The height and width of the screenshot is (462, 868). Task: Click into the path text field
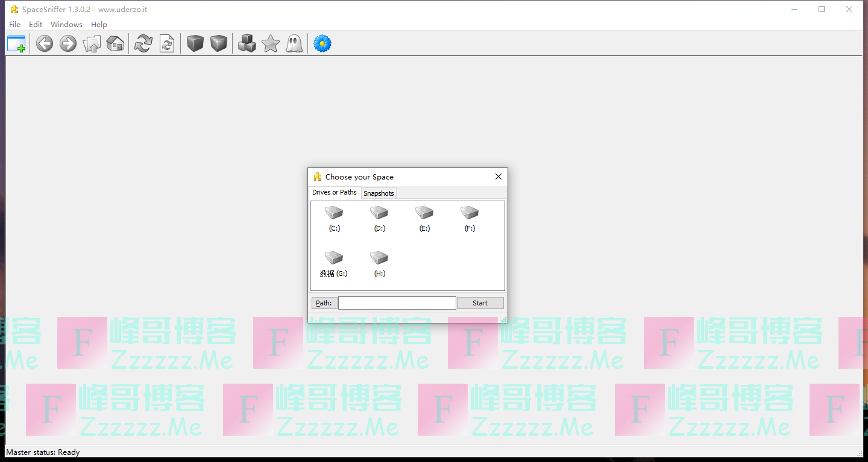pos(397,303)
